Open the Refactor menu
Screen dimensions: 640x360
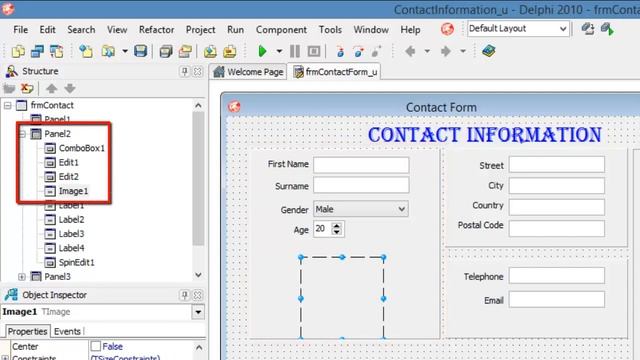[x=156, y=30]
